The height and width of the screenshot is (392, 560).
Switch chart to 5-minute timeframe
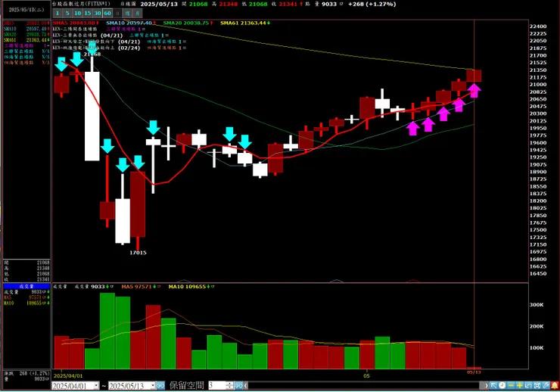(x=67, y=13)
